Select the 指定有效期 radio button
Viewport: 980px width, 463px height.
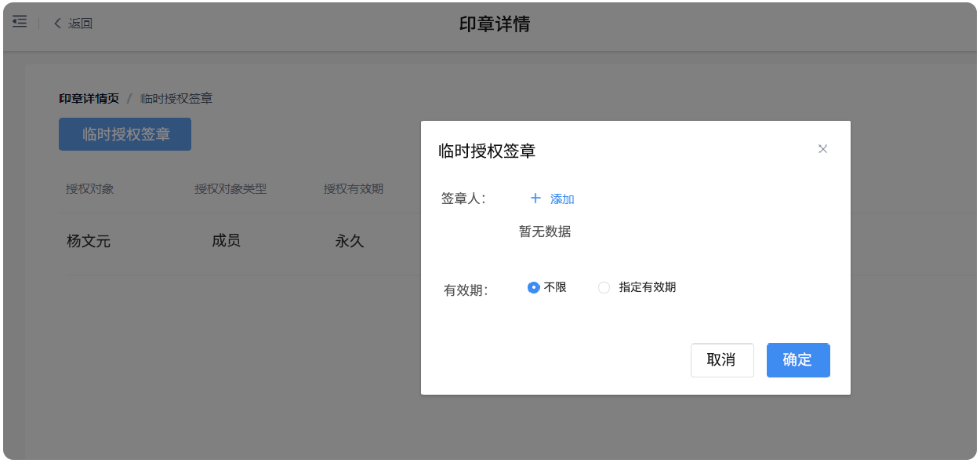pyautogui.click(x=604, y=287)
